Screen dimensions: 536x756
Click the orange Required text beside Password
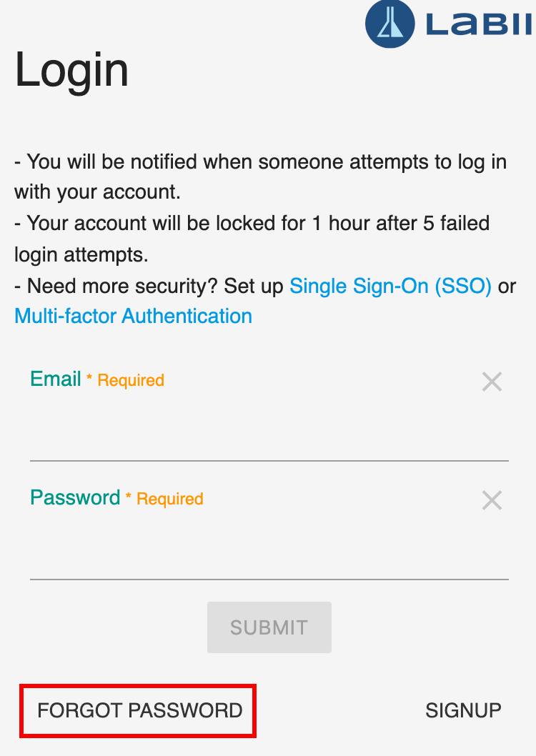(170, 499)
